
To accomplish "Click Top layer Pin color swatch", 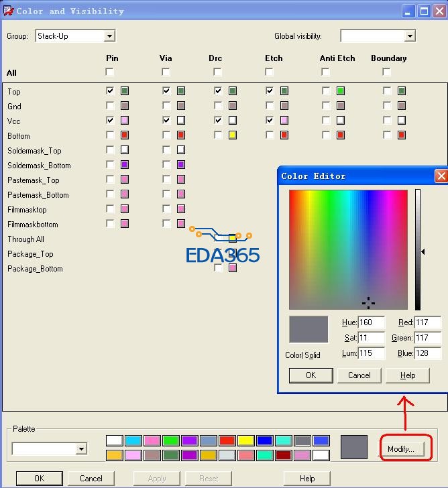I will (125, 91).
